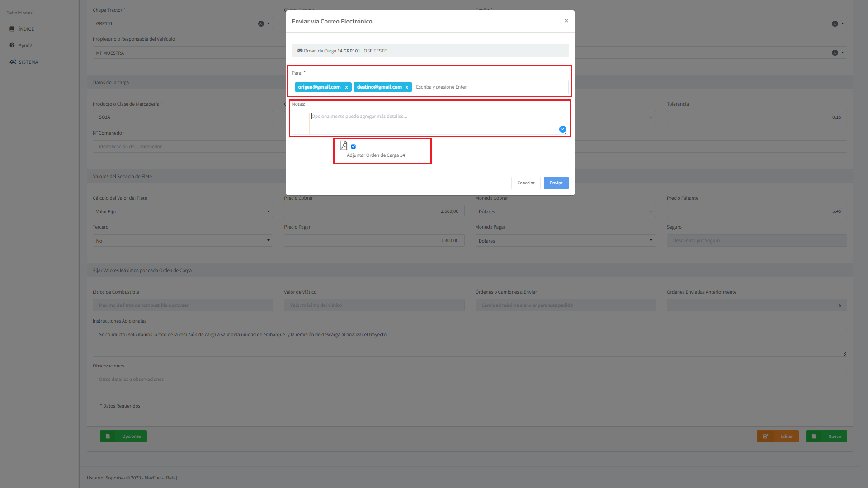This screenshot has width=868, height=488.
Task: Clear the Chapa Tractor GRP101 value
Action: tap(261, 23)
